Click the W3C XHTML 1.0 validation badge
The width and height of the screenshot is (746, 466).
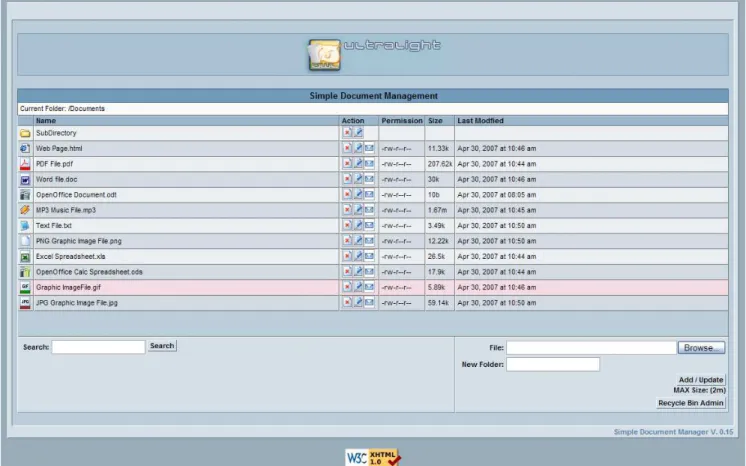(x=373, y=457)
